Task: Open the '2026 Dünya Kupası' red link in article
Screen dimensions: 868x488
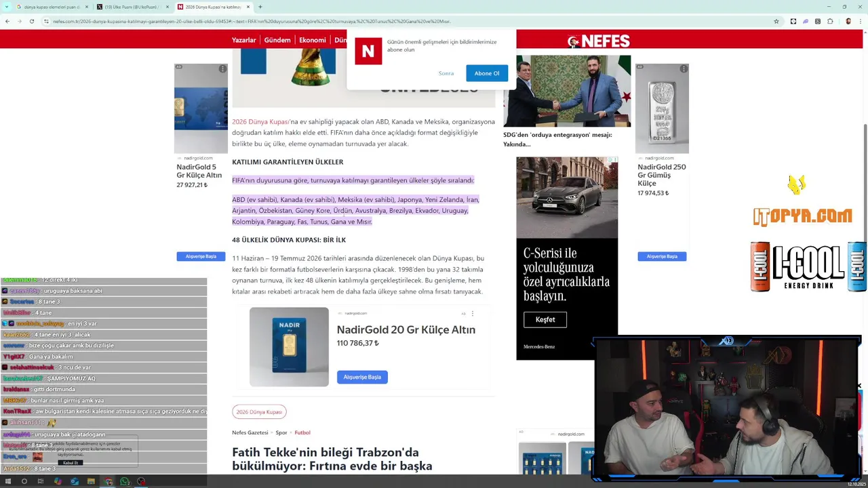Action: [x=260, y=122]
